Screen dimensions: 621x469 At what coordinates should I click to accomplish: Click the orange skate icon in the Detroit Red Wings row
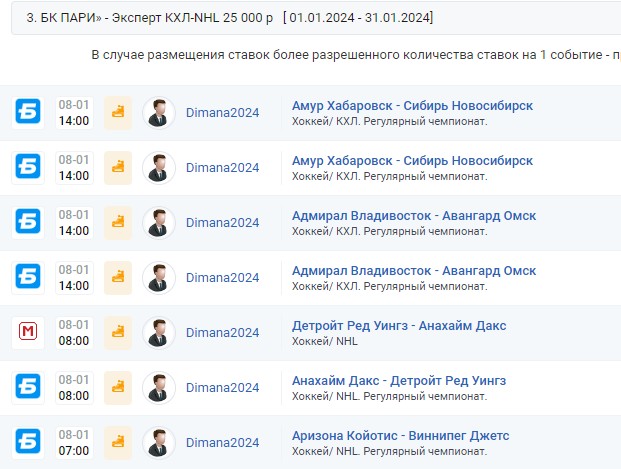click(x=118, y=332)
